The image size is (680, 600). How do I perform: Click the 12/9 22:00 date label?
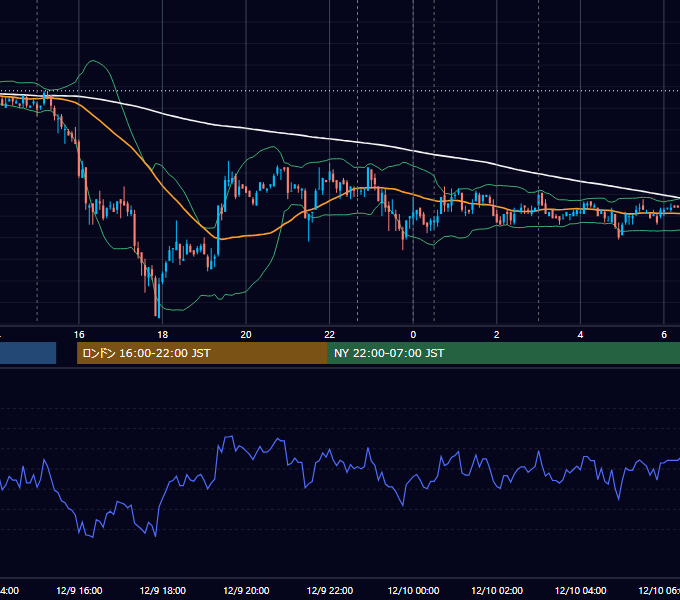click(x=330, y=590)
